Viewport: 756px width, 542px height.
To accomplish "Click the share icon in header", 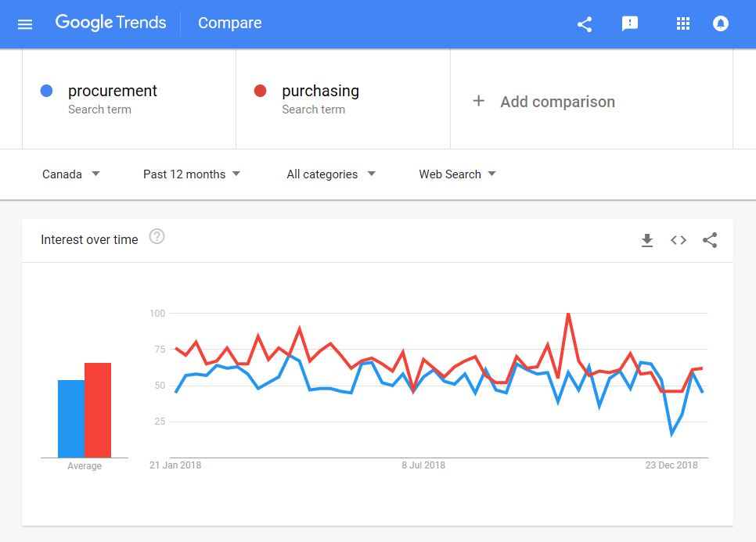I will click(585, 23).
